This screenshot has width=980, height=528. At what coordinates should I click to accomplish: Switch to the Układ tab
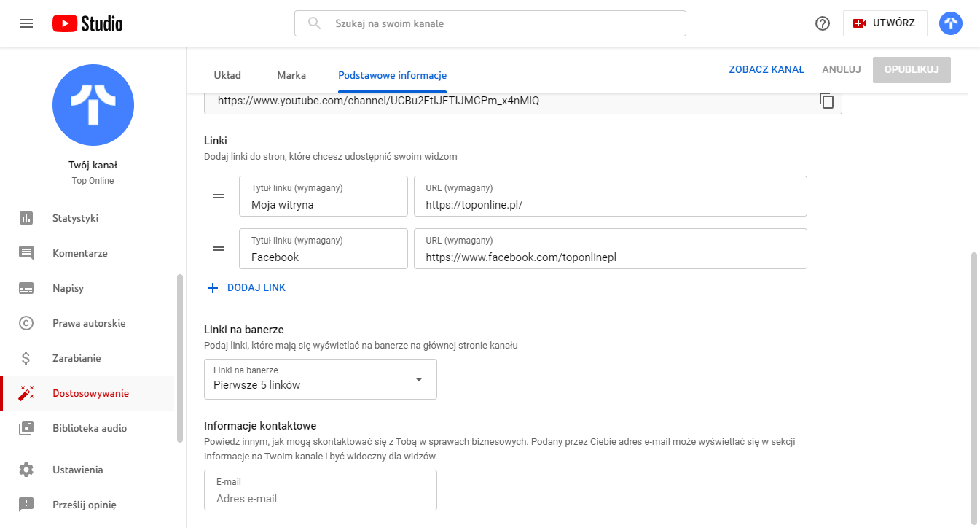click(x=227, y=75)
